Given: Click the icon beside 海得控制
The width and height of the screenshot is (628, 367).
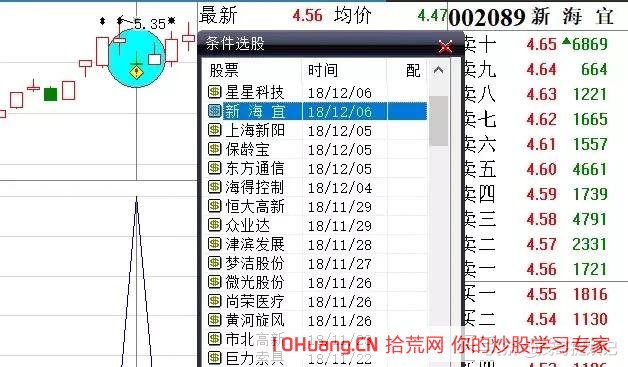Looking at the screenshot, I should (x=215, y=187).
